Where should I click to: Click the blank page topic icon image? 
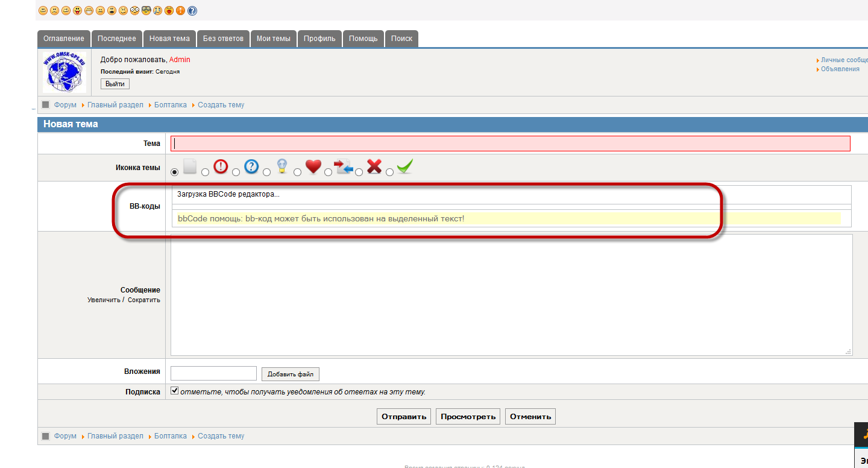point(190,166)
